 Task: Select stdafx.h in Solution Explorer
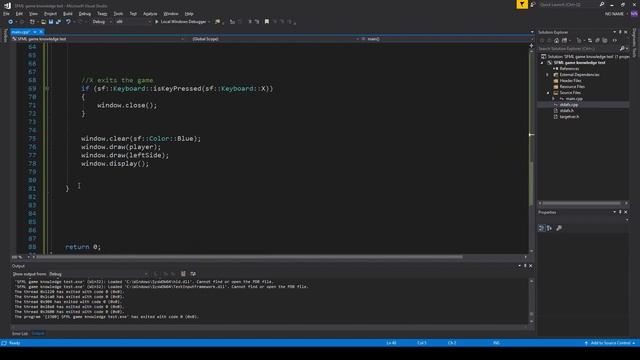[x=566, y=111]
